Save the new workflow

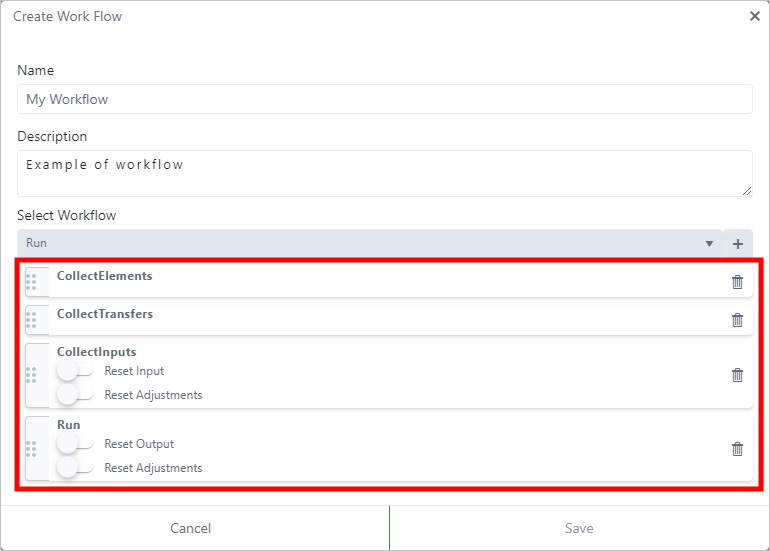tap(578, 528)
